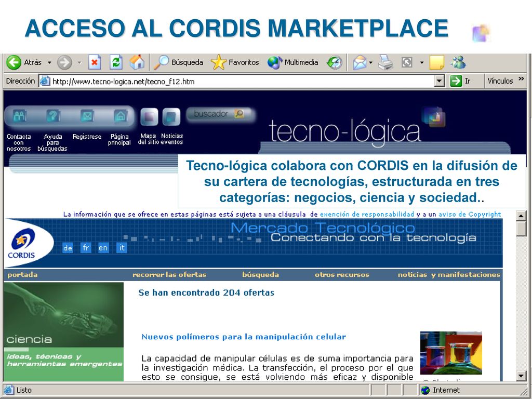Screen dimensions: 532x399
Task: Click the colorful beakers thumbnail image
Action: tap(451, 353)
